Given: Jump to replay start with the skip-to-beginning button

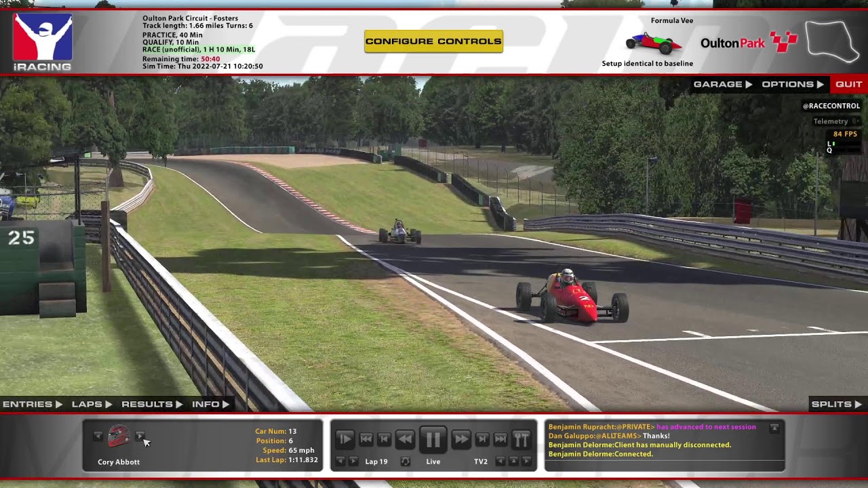Looking at the screenshot, I should pos(366,439).
